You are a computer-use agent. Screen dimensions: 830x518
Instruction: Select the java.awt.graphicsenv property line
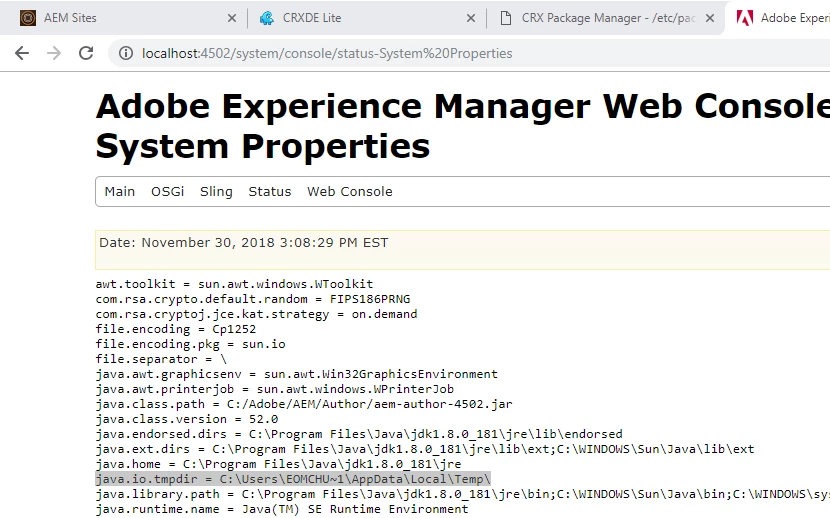click(296, 374)
